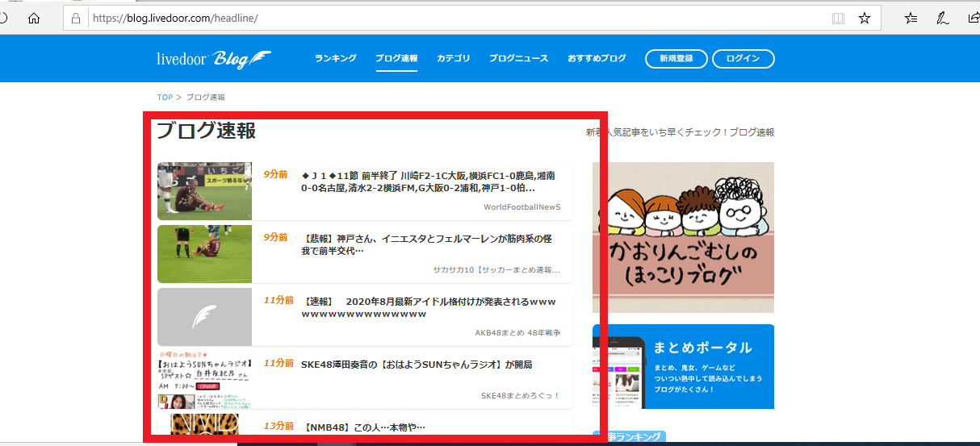
Task: Click the injured player thumbnail for 神戸さん
Action: point(204,254)
